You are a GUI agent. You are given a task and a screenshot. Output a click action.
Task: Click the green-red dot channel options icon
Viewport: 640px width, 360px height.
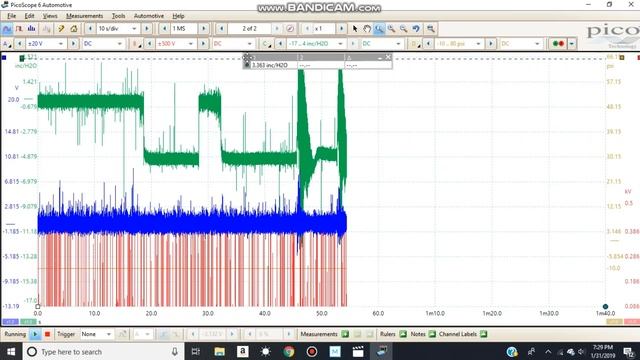pos(558,44)
